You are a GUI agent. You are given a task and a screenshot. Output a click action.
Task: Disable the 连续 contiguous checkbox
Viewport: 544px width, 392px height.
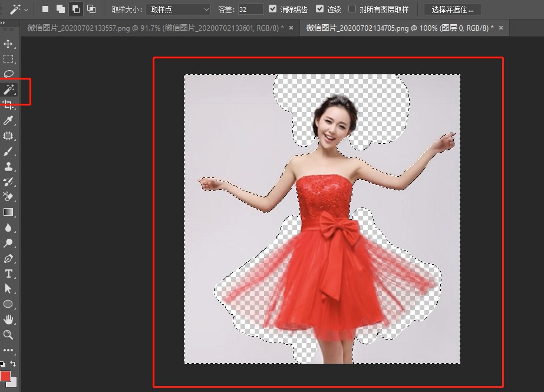click(x=318, y=8)
